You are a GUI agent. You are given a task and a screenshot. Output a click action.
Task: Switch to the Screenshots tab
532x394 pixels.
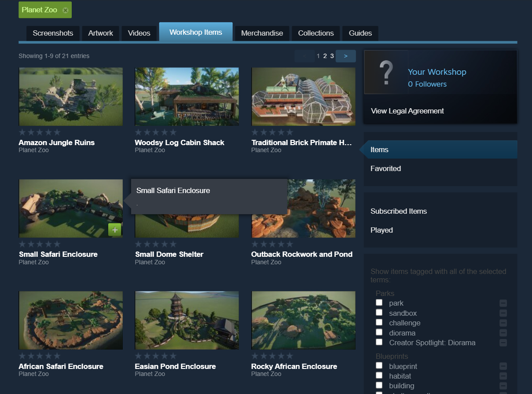(53, 33)
